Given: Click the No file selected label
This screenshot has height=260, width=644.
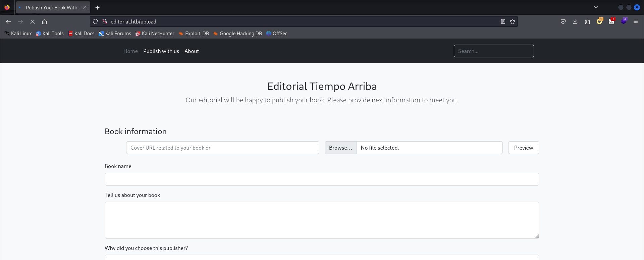Looking at the screenshot, I should (x=380, y=148).
